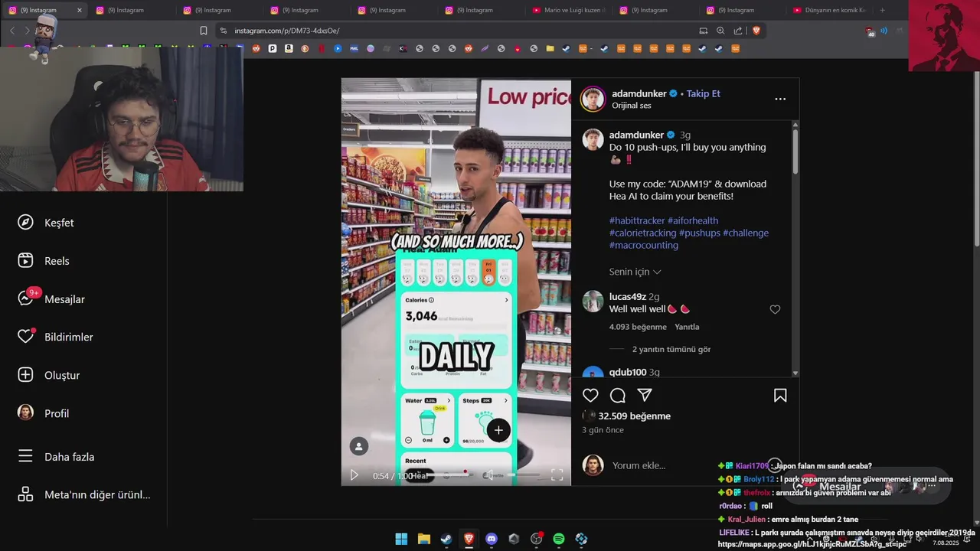
Task: Open Keşfet explore icon in sidebar
Action: tap(25, 222)
